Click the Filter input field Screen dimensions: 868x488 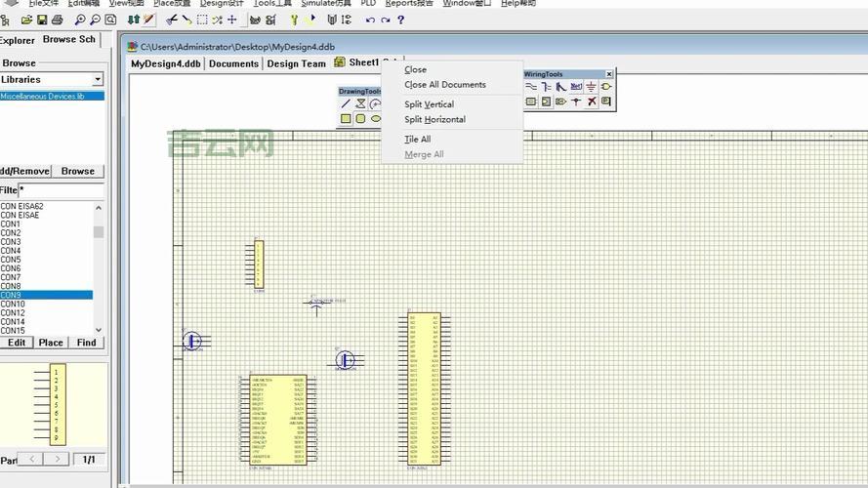(61, 190)
